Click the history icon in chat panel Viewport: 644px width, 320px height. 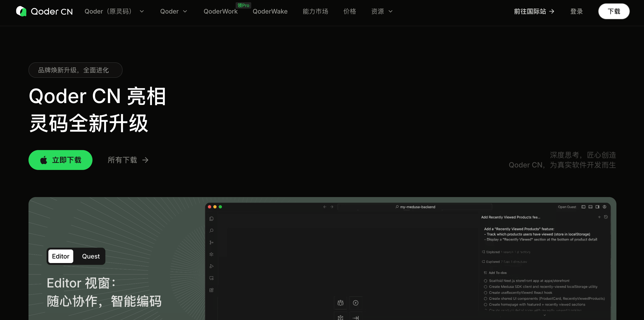tap(606, 217)
